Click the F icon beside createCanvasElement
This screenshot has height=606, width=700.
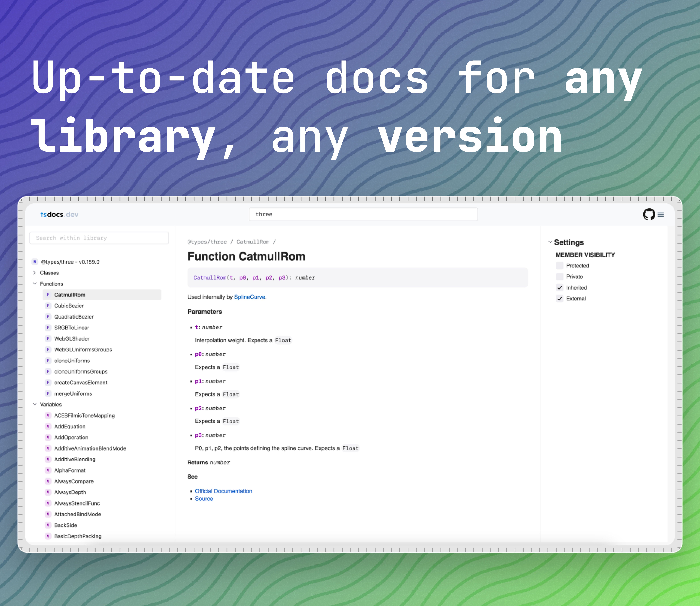(48, 382)
